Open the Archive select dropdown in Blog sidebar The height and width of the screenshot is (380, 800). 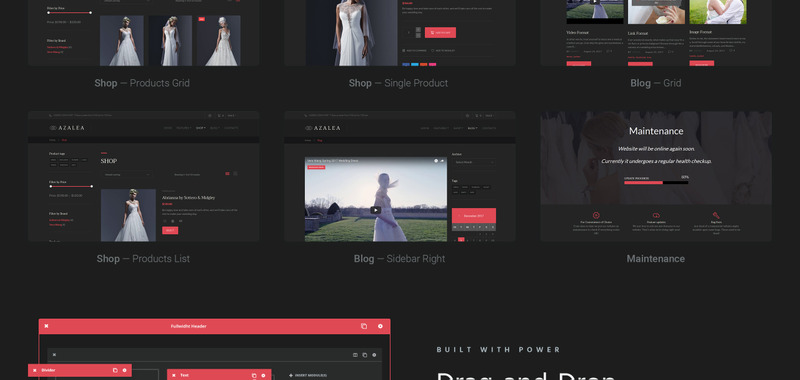point(474,162)
